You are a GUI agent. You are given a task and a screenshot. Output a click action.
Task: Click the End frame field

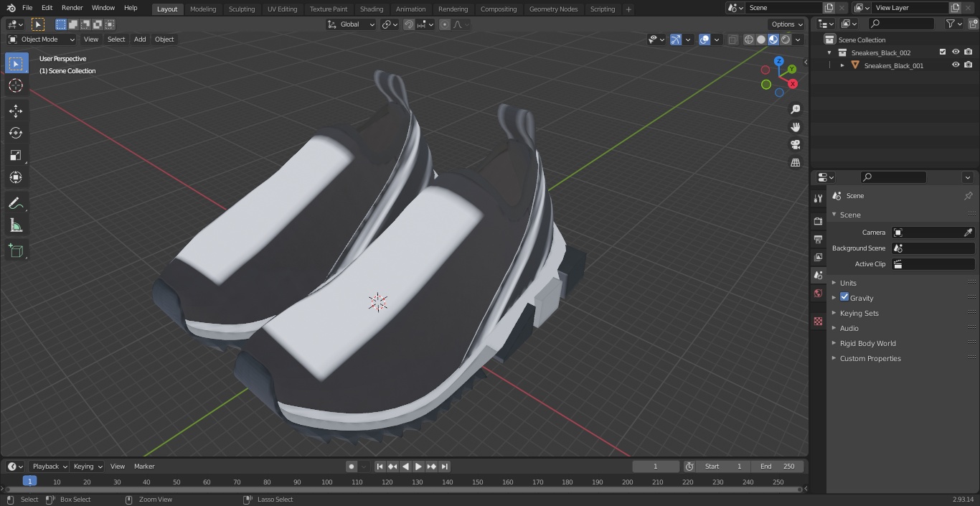coord(778,467)
